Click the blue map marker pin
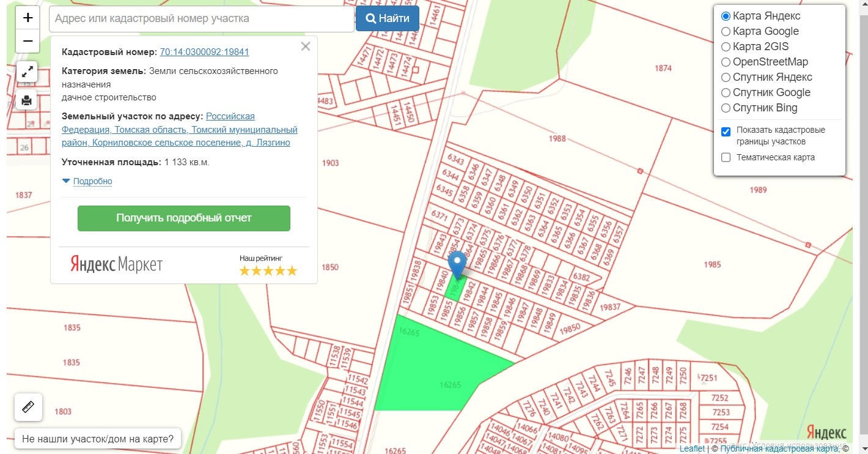The image size is (868, 454). [x=458, y=266]
